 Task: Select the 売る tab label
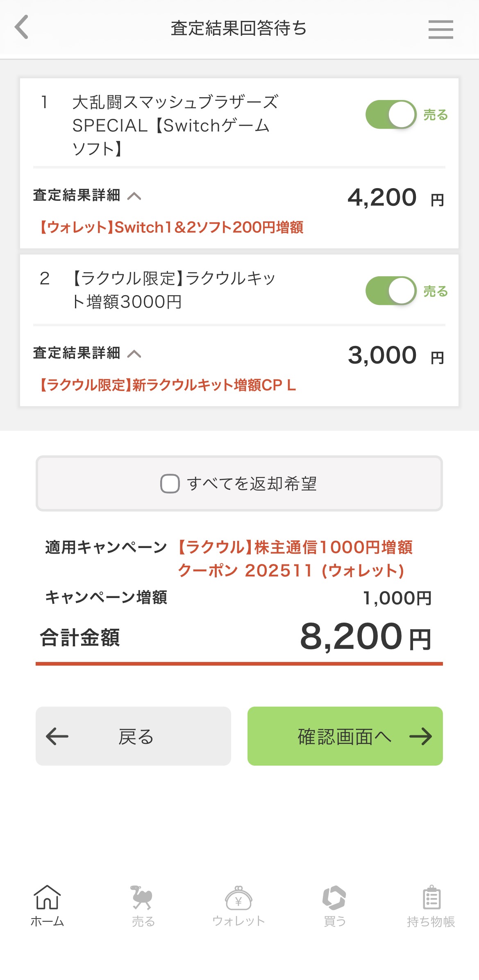[143, 922]
